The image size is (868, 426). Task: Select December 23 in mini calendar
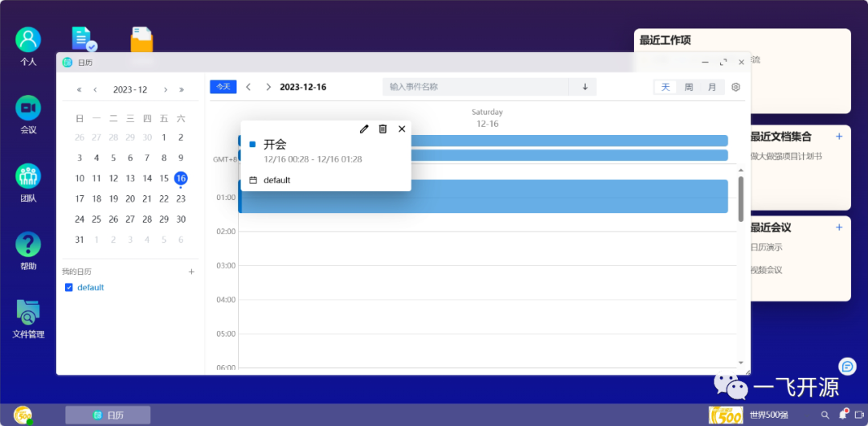(181, 199)
